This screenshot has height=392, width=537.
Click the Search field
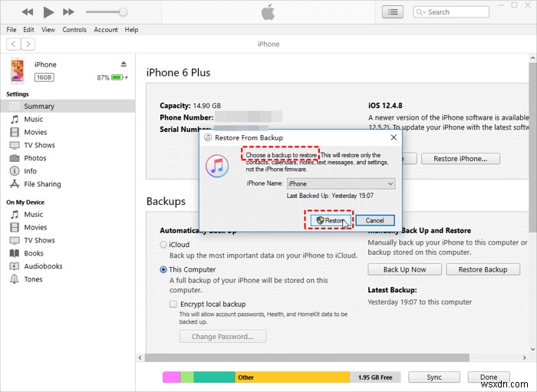(x=451, y=12)
